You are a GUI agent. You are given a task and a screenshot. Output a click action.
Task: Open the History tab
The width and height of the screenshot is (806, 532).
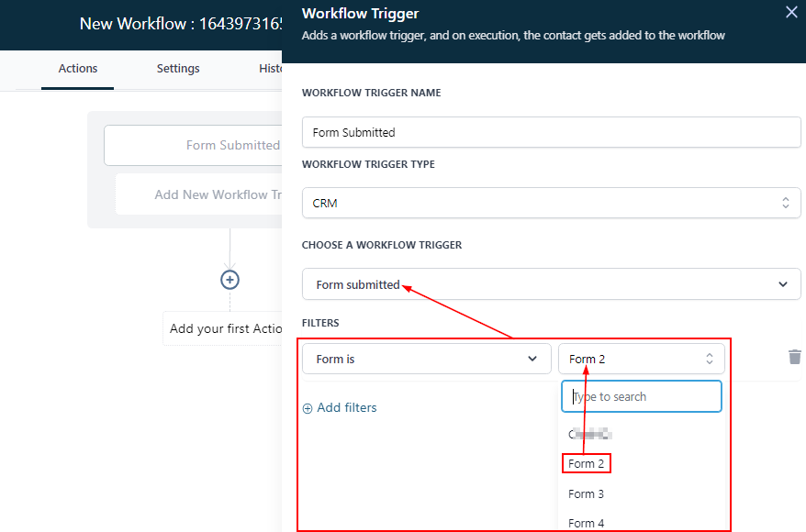(271, 69)
